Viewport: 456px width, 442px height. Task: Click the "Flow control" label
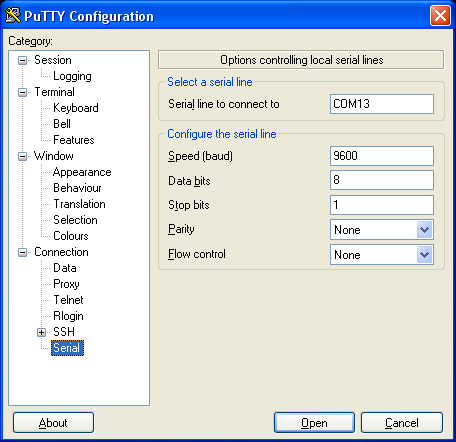click(x=197, y=254)
